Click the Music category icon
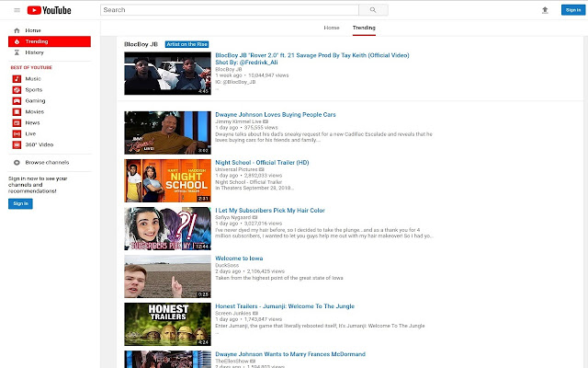The image size is (588, 368). [x=17, y=79]
